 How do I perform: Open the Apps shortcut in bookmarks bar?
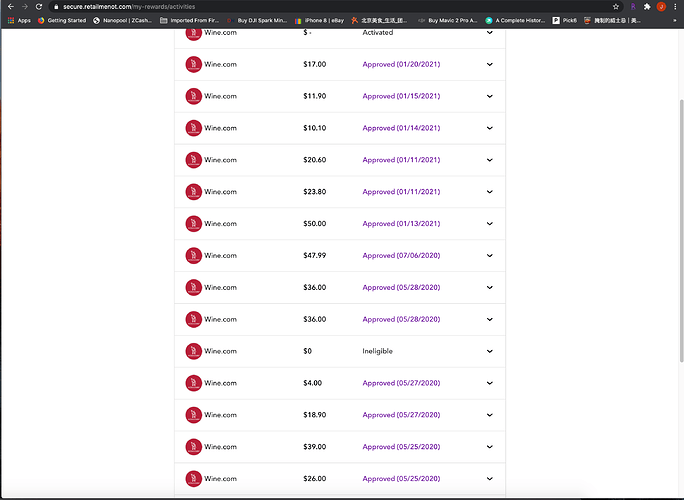(19, 20)
